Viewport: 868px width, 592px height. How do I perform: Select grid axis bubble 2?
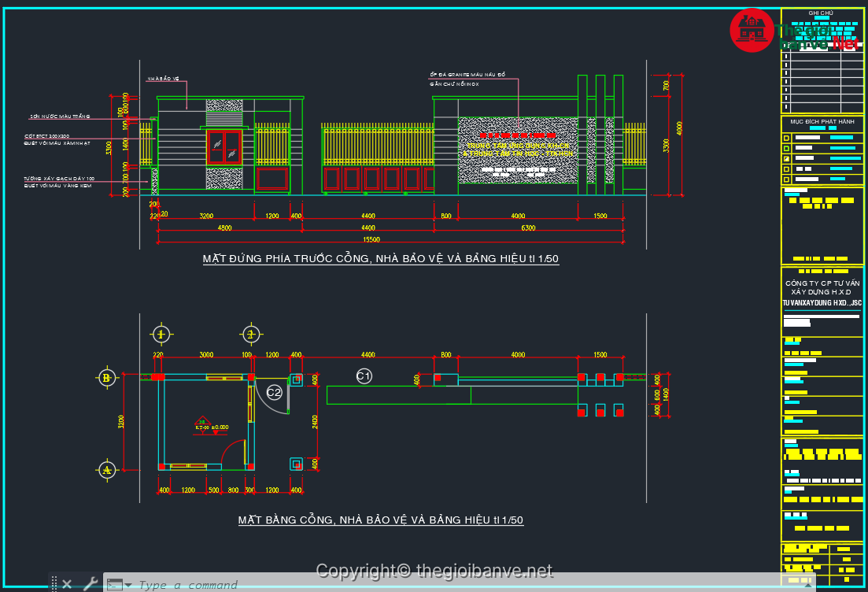pyautogui.click(x=251, y=335)
